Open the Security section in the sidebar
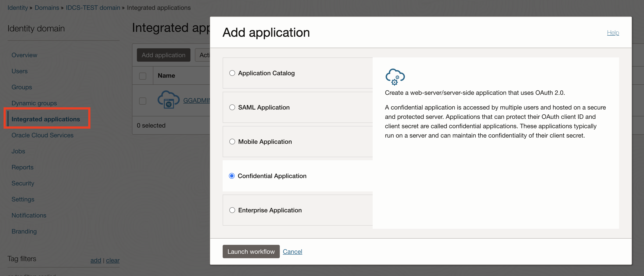 (x=23, y=183)
